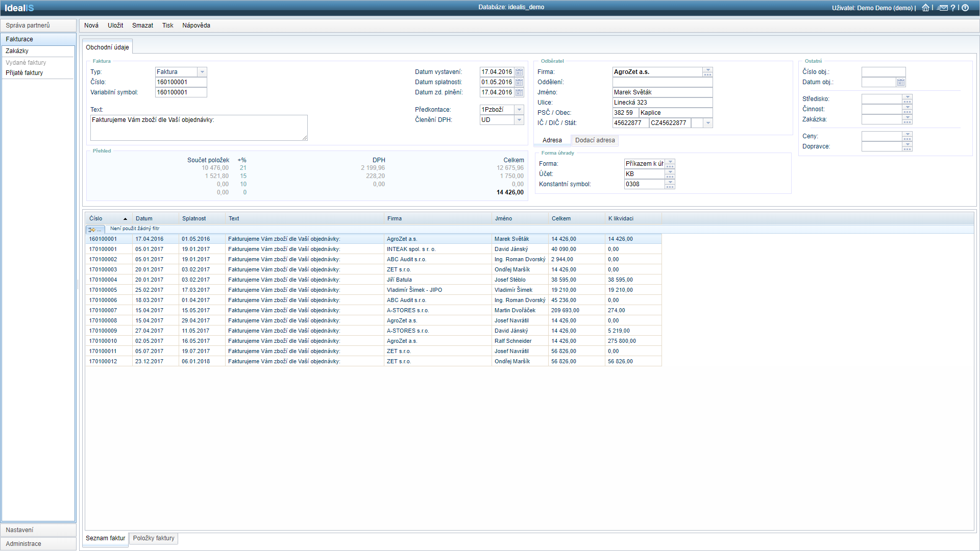Open the Členění DPH dropdown
Viewport: 980px width, 551px height.
pyautogui.click(x=519, y=120)
